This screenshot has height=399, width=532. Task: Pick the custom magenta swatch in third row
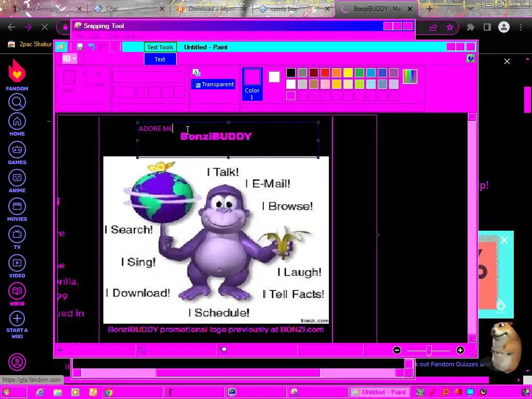291,96
